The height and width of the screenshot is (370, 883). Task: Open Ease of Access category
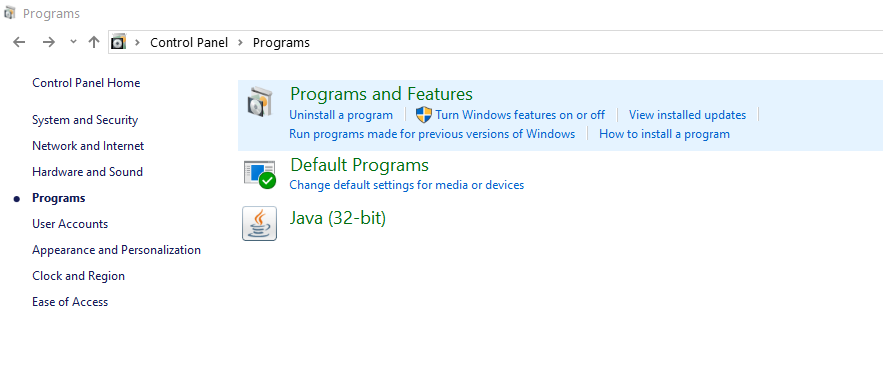(x=70, y=301)
